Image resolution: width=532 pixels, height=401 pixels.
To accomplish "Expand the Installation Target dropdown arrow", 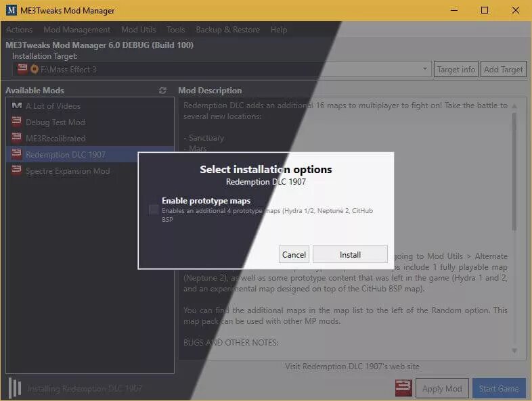I will click(425, 69).
